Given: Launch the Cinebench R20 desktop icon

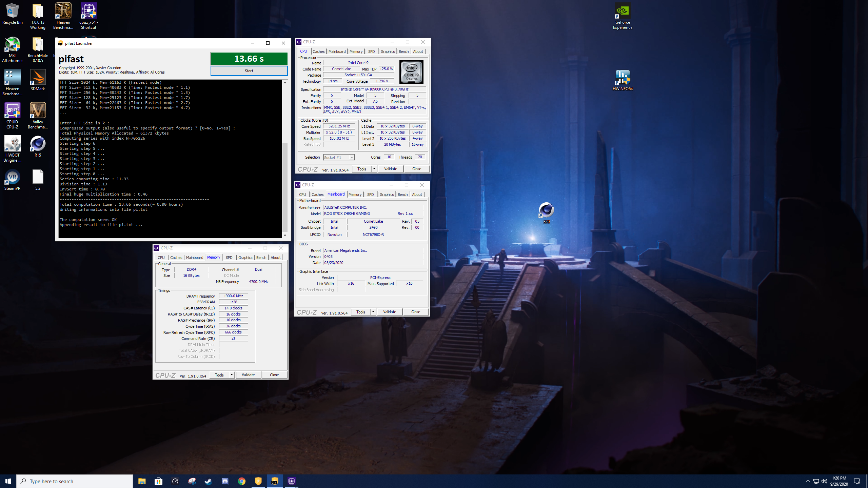Looking at the screenshot, I should point(546,213).
